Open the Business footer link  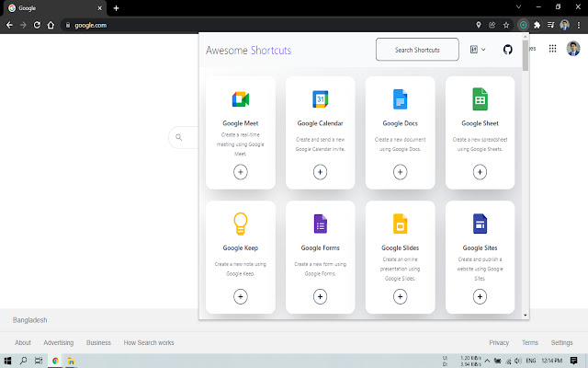[98, 342]
